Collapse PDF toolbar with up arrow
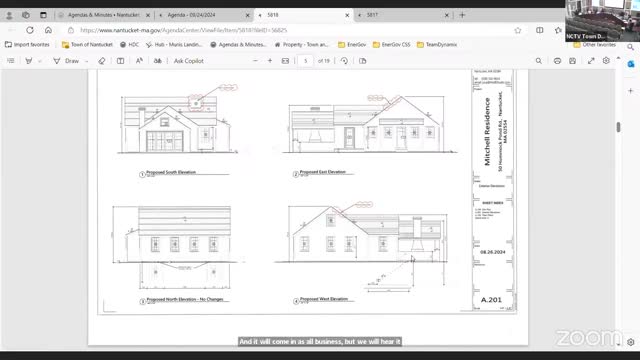Viewport: 640px width, 360px height. (618, 58)
